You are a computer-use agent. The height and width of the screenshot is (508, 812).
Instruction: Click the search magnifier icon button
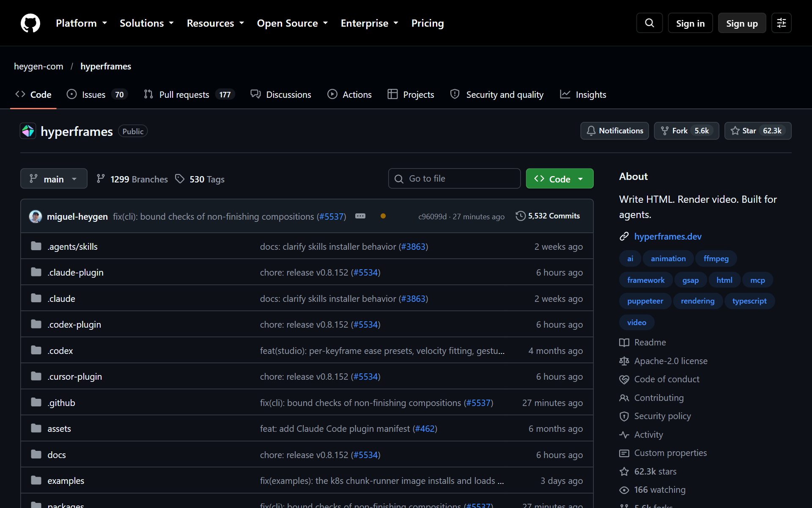coord(649,23)
